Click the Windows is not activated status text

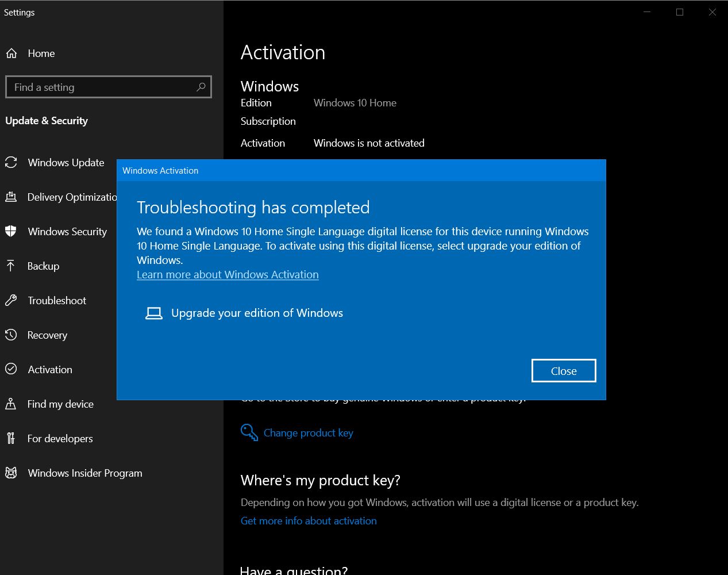click(369, 143)
